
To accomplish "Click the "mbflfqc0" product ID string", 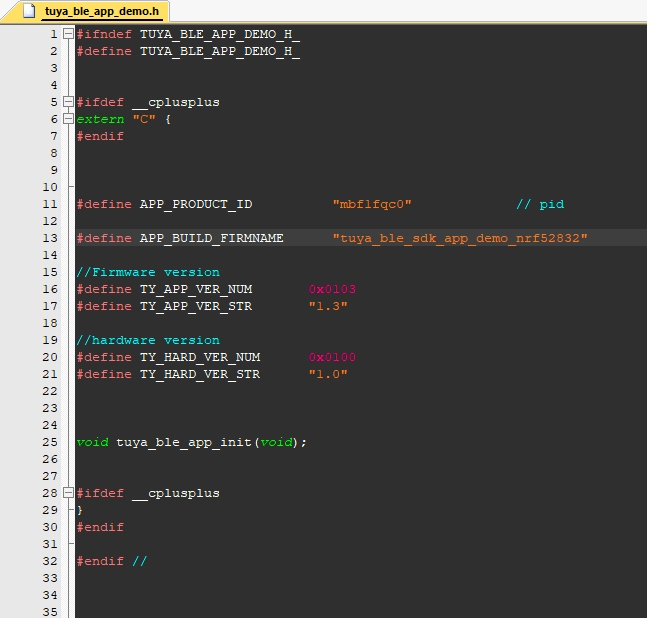I will [x=372, y=204].
